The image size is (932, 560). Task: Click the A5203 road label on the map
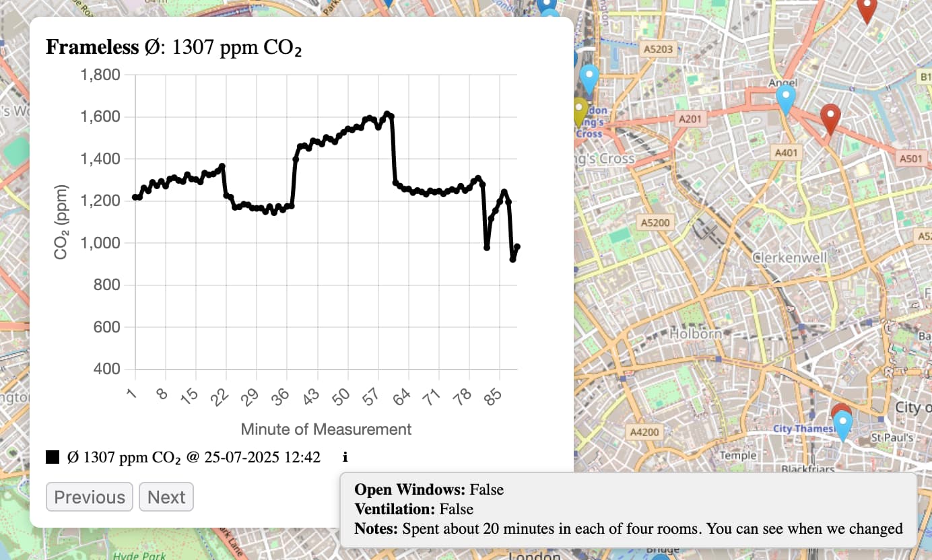657,49
